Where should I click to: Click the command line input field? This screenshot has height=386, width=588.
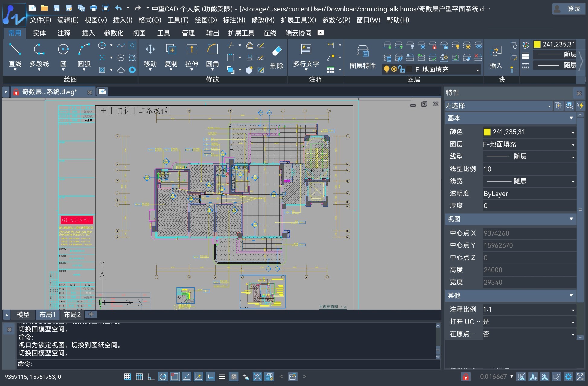[228, 364]
